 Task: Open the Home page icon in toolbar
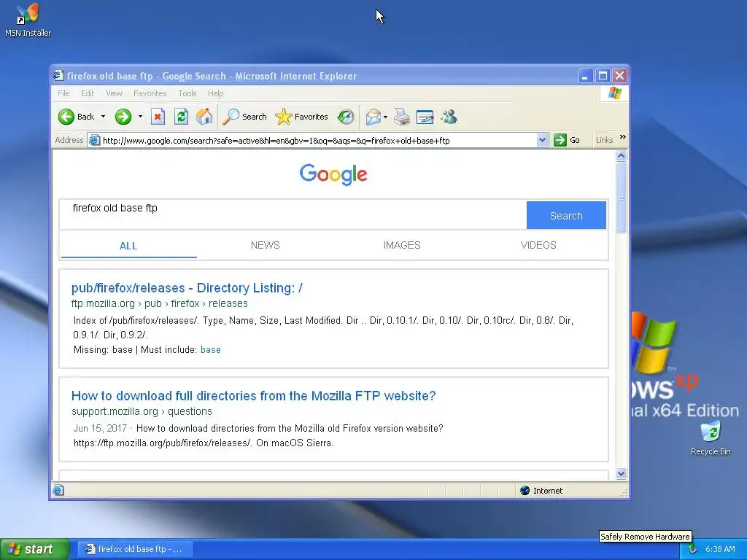point(204,117)
